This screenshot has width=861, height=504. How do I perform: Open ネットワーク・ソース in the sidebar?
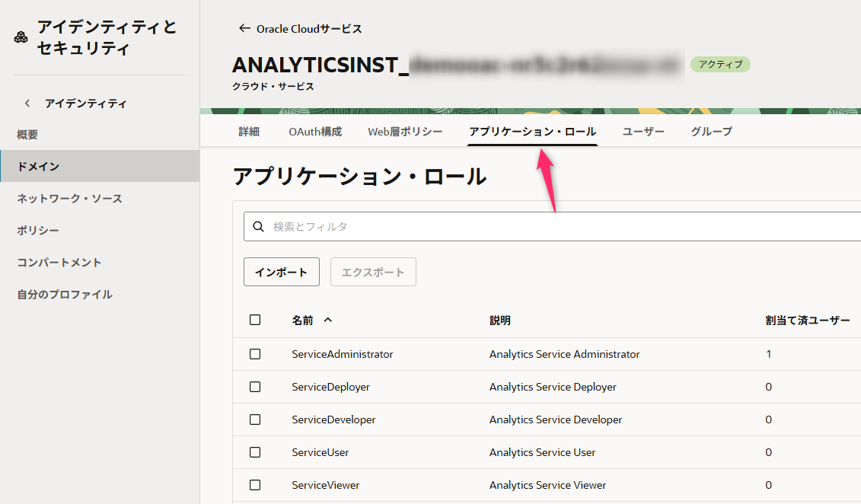(x=70, y=199)
